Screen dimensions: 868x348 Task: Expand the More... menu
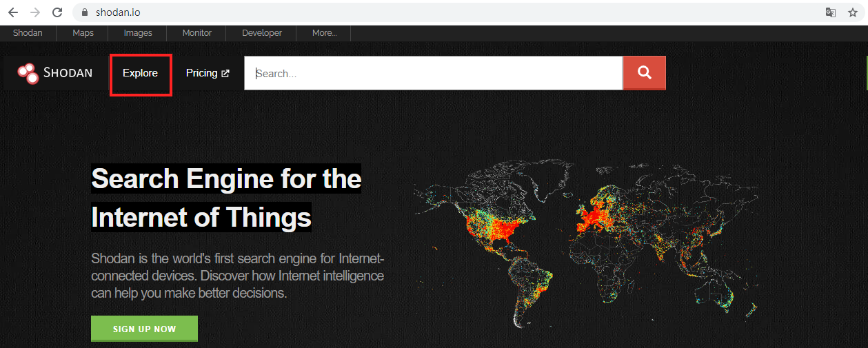324,33
